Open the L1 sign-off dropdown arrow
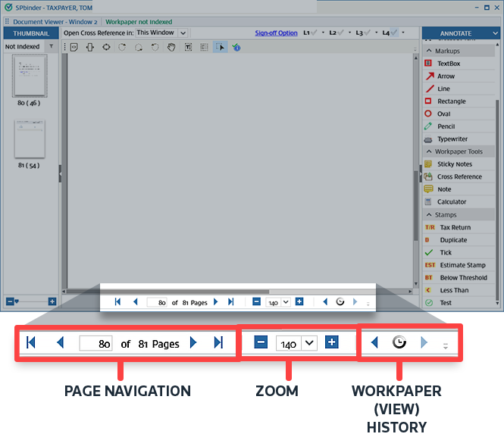The width and height of the screenshot is (504, 437). (x=323, y=33)
